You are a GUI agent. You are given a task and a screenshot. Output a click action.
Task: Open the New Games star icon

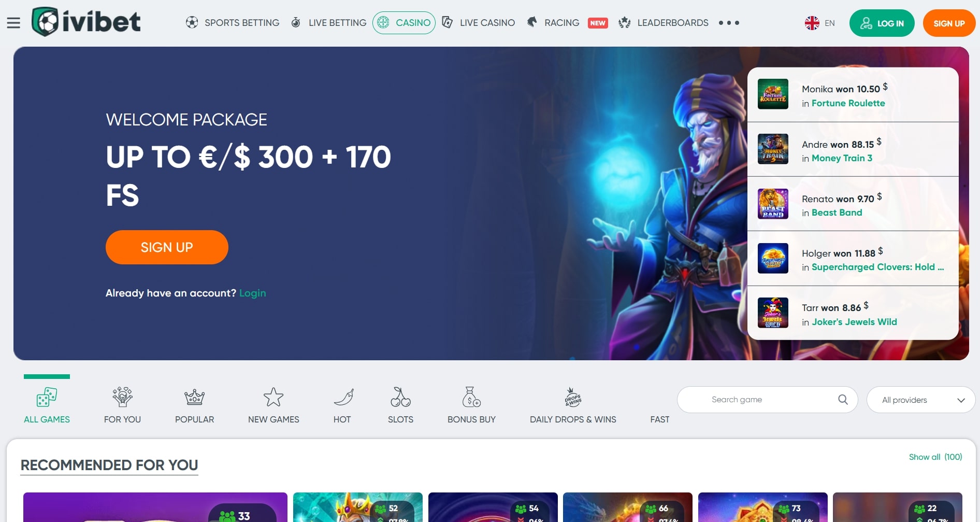pyautogui.click(x=273, y=397)
